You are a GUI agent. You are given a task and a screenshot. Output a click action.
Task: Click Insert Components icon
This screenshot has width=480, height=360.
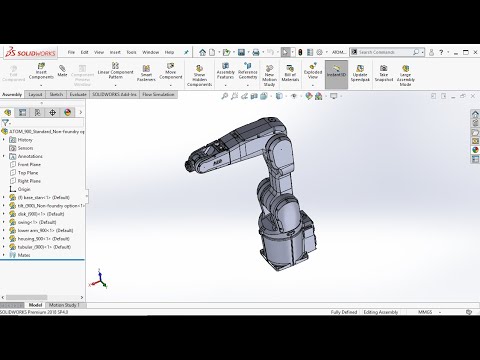point(41,66)
